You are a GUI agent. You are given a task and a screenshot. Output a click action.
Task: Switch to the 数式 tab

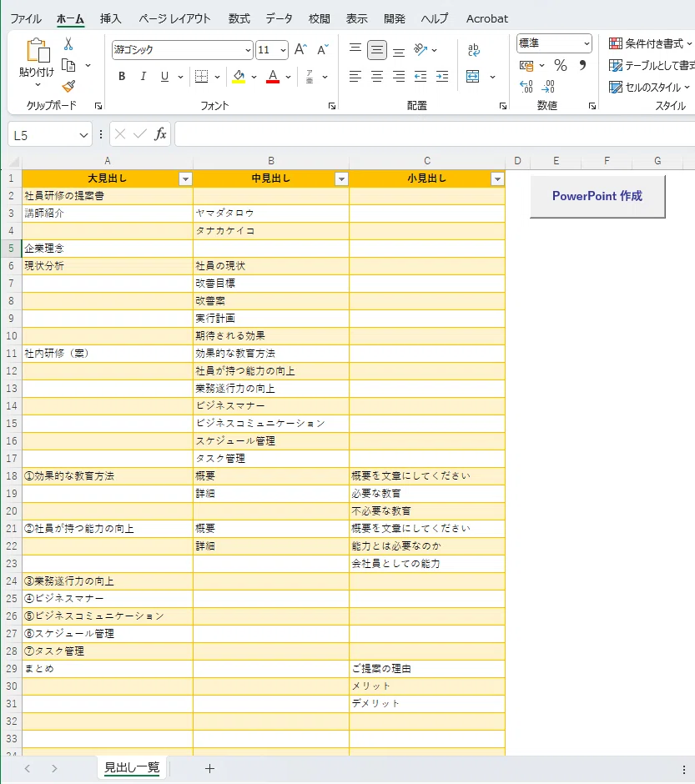239,19
